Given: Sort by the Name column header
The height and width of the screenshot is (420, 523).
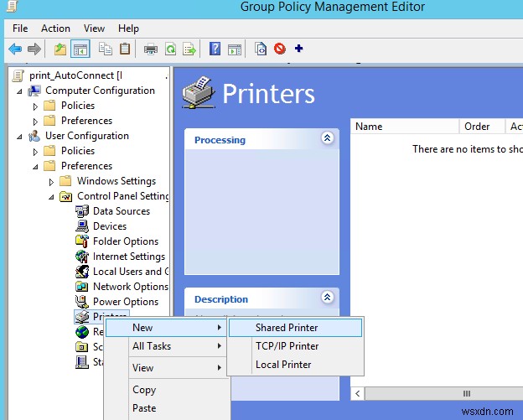Looking at the screenshot, I should coord(405,127).
